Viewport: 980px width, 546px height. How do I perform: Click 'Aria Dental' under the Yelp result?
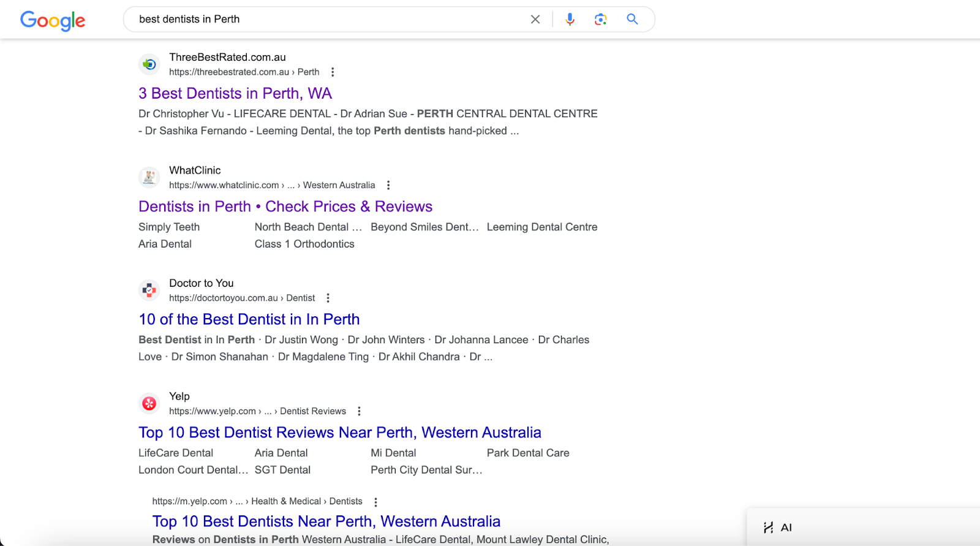pyautogui.click(x=281, y=453)
